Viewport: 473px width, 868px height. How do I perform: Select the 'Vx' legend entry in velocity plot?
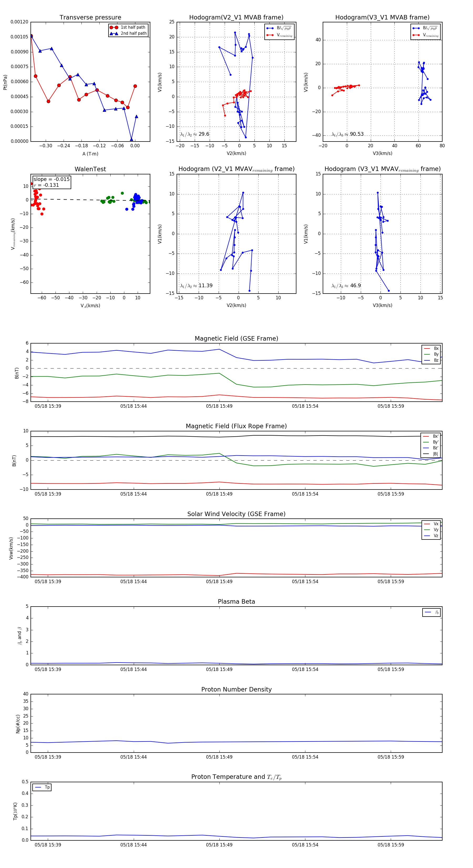tap(431, 524)
